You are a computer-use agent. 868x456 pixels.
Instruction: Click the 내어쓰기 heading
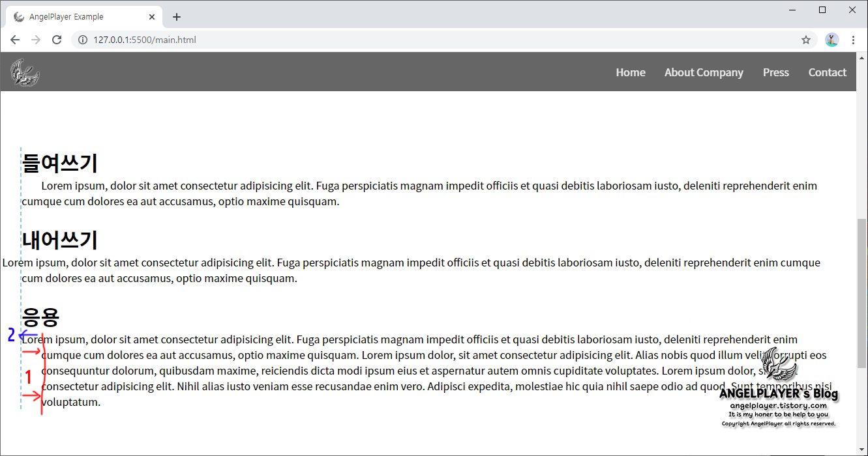click(x=59, y=240)
